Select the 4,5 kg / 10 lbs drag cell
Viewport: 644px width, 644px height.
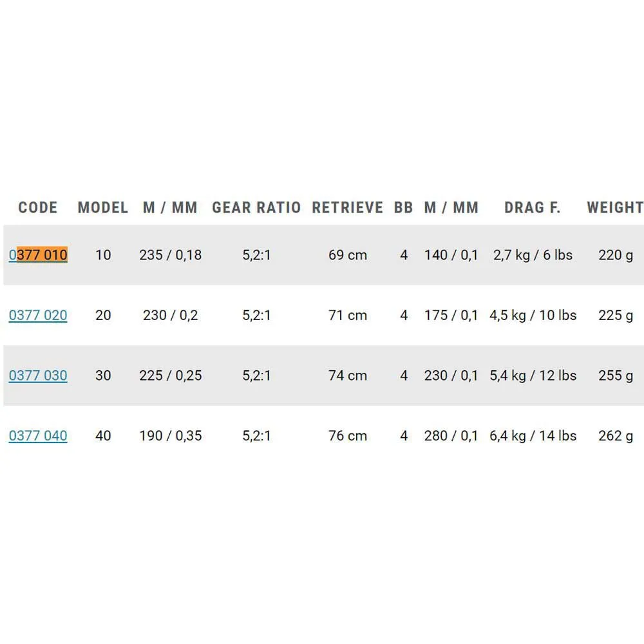pos(533,316)
